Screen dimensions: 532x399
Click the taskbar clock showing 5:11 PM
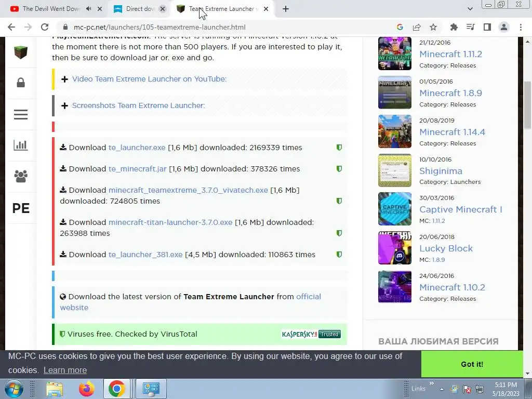(x=506, y=389)
